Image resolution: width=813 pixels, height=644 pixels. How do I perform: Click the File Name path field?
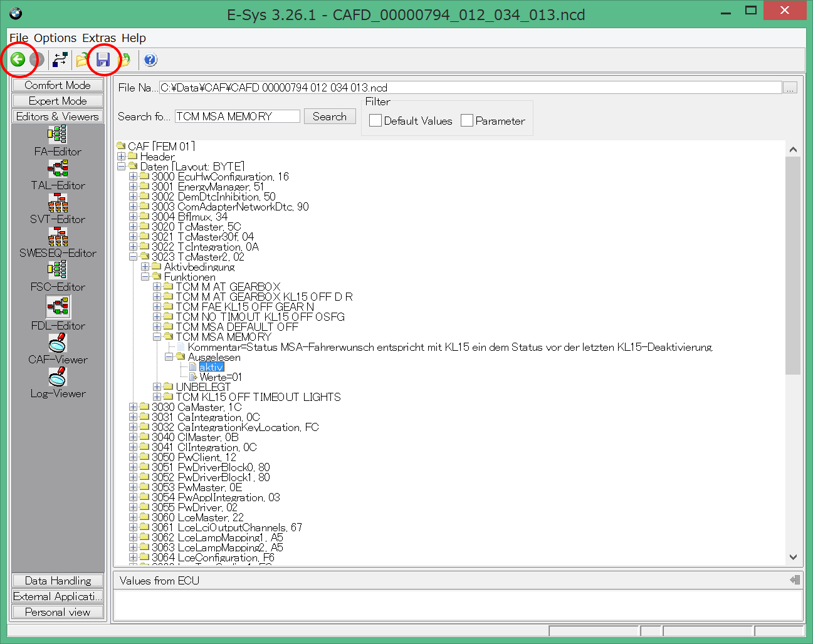(471, 88)
